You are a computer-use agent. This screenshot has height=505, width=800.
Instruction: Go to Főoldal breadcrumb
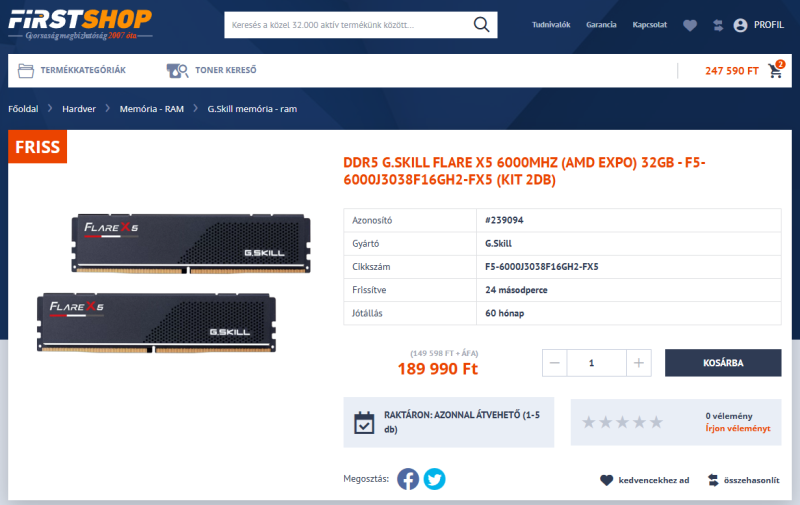click(x=23, y=109)
